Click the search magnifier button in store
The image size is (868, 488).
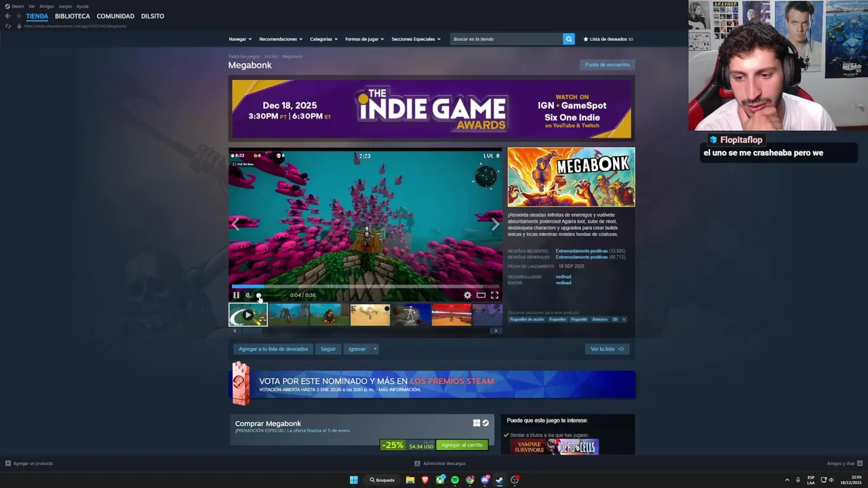[568, 39]
